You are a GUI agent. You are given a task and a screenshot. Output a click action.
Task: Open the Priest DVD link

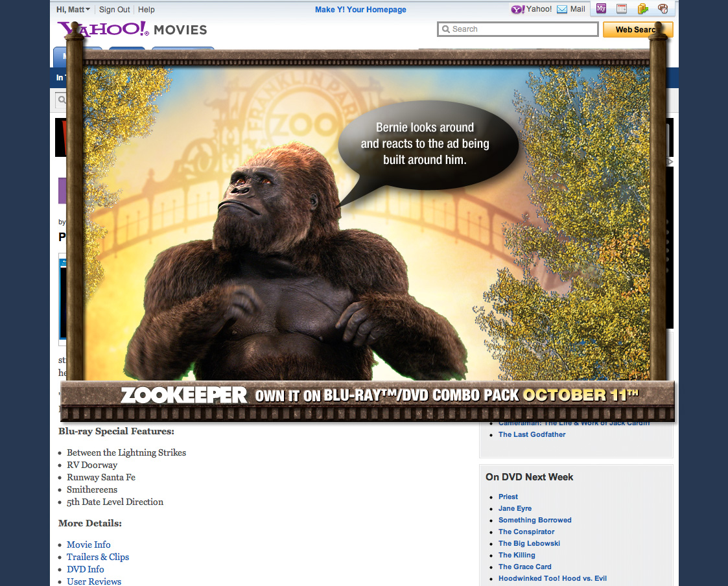(x=508, y=497)
